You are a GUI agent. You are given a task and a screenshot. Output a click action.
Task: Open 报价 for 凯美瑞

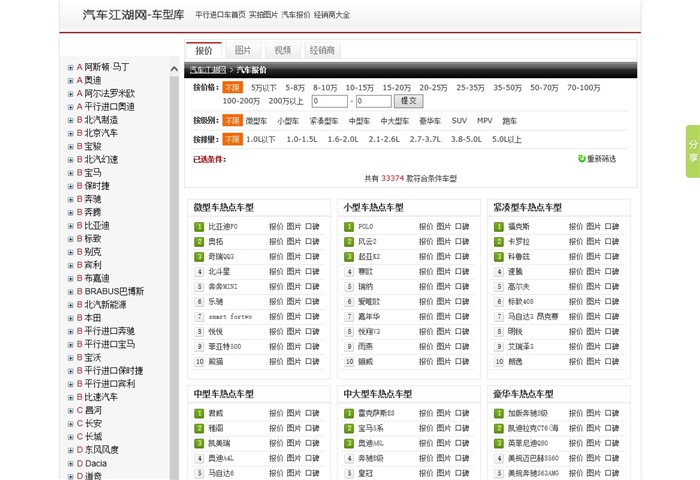276,443
